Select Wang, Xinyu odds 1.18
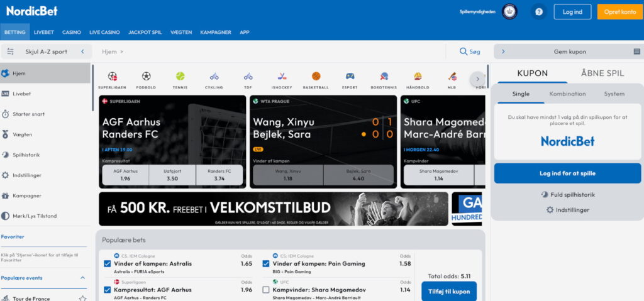 (x=288, y=175)
